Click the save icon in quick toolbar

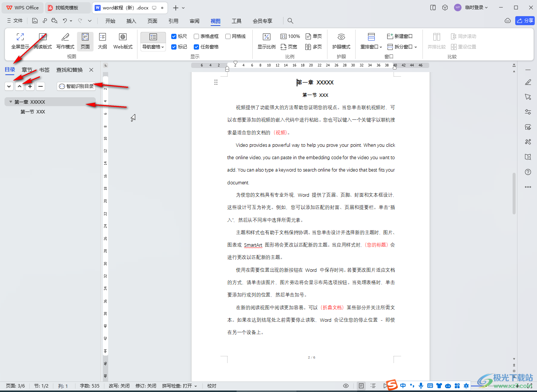click(x=35, y=21)
